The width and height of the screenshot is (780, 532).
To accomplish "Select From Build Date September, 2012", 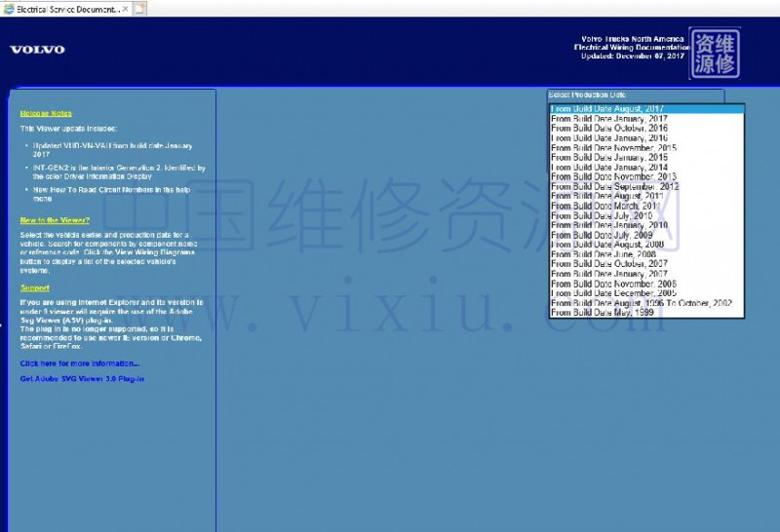I will (x=646, y=186).
